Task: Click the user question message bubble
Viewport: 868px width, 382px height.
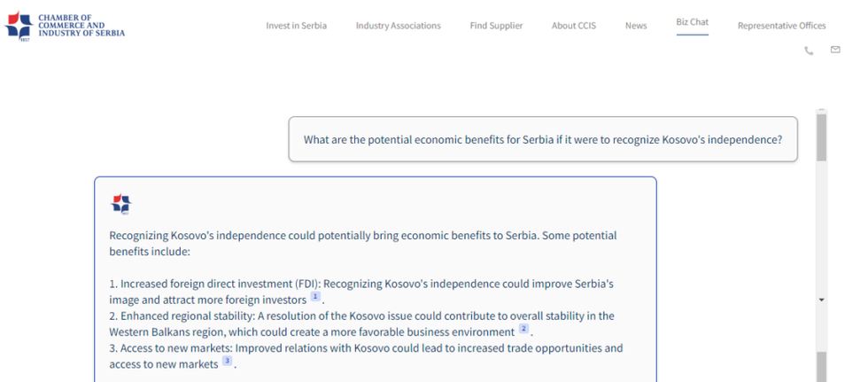Action: pos(542,139)
